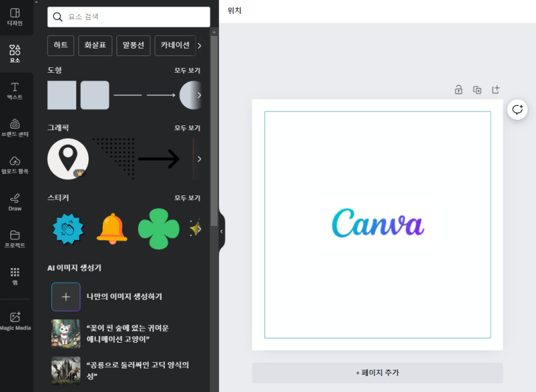Duplicate the page with copy icon
This screenshot has height=392, width=536.
pyautogui.click(x=477, y=90)
